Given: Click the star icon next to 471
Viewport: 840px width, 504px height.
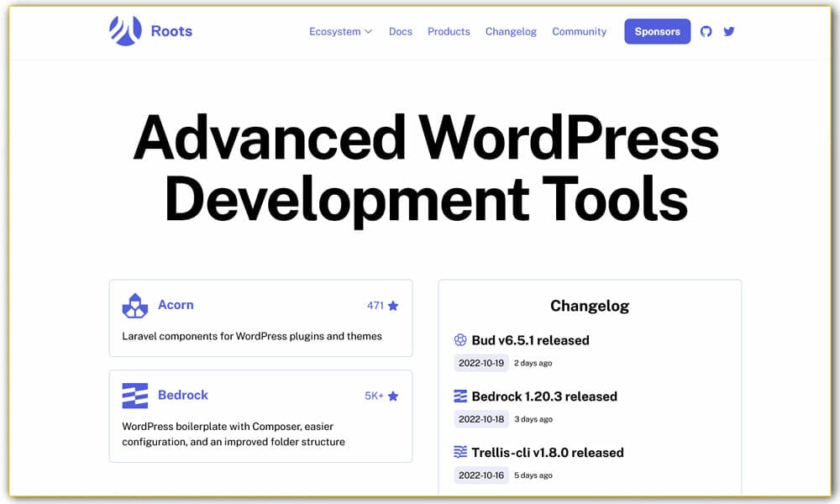Looking at the screenshot, I should coord(393,306).
